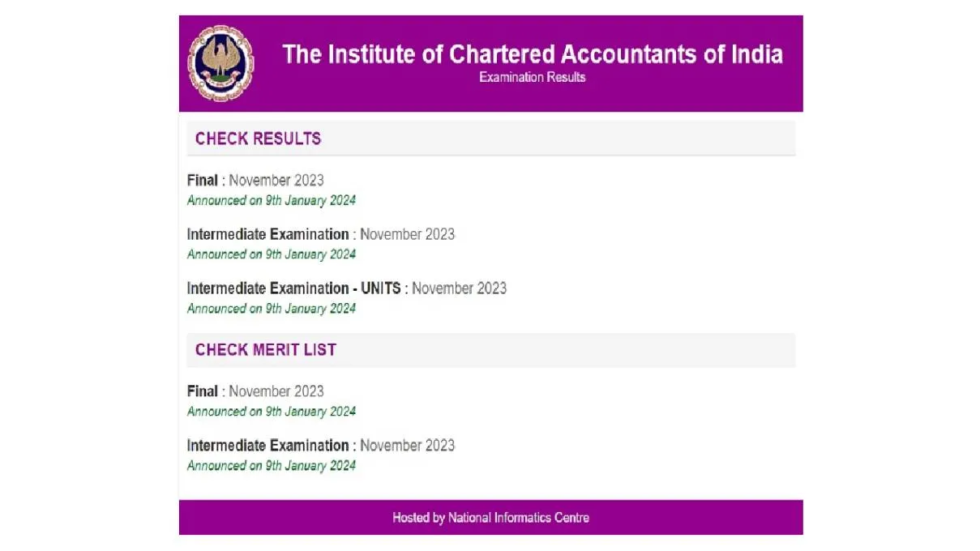The width and height of the screenshot is (980, 551).
Task: Click announcement date under Intermediate merit list
Action: (271, 465)
